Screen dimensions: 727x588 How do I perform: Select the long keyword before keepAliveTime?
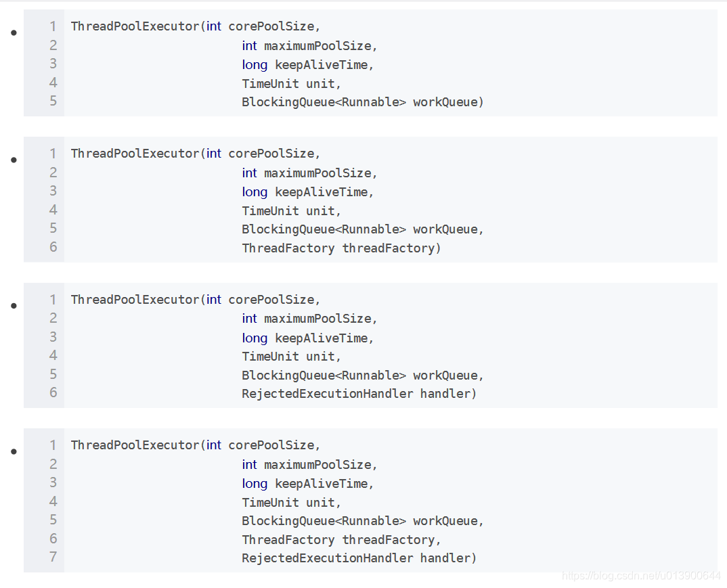pyautogui.click(x=255, y=64)
